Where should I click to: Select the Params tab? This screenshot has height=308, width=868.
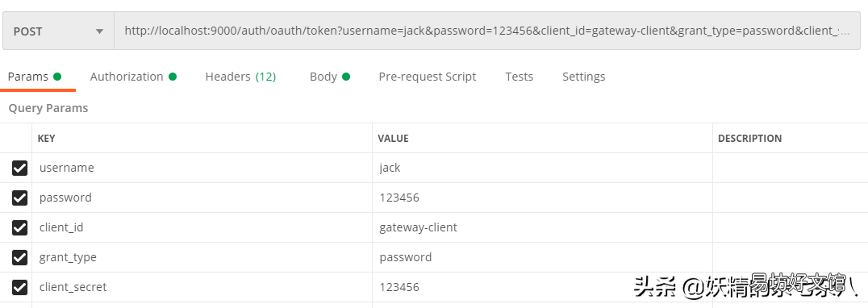pyautogui.click(x=35, y=77)
